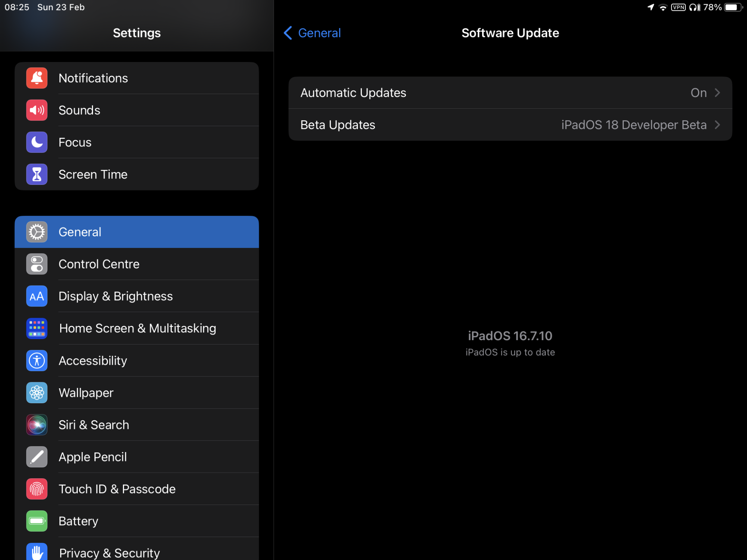Tap the General gear icon
The width and height of the screenshot is (747, 560).
click(x=37, y=232)
